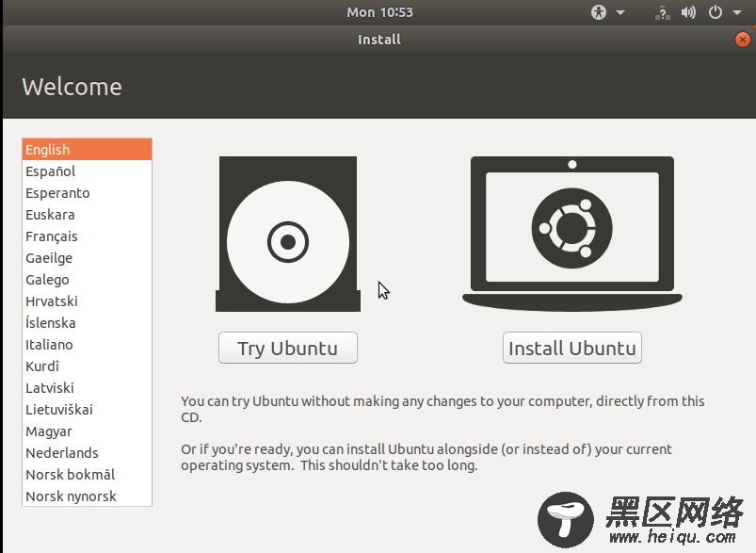
Task: Pick Gaeilge from the list
Action: (x=87, y=258)
